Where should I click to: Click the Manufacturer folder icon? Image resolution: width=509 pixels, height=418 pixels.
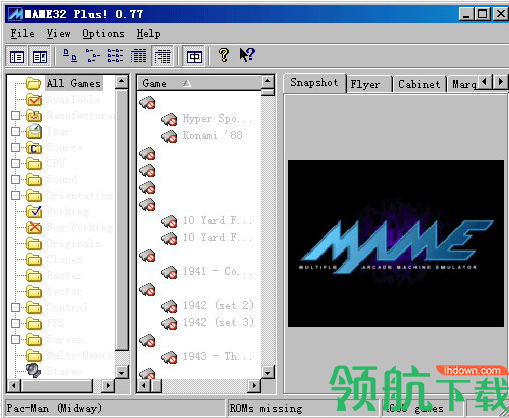[34, 115]
